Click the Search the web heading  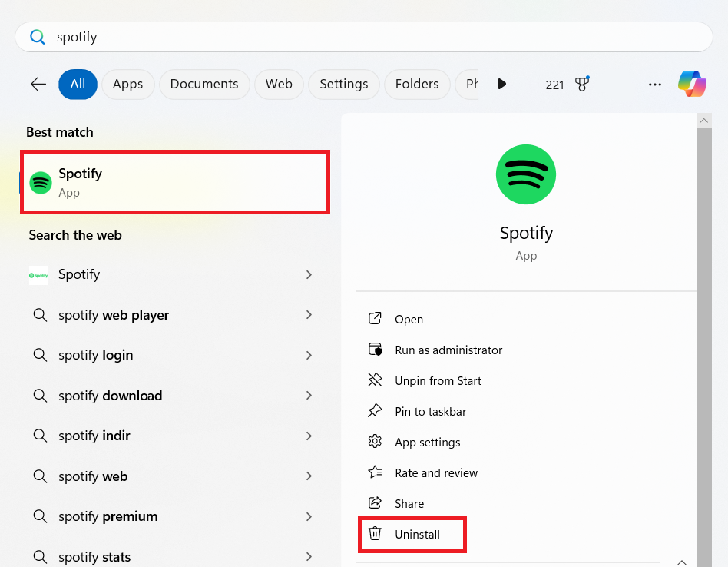click(75, 235)
